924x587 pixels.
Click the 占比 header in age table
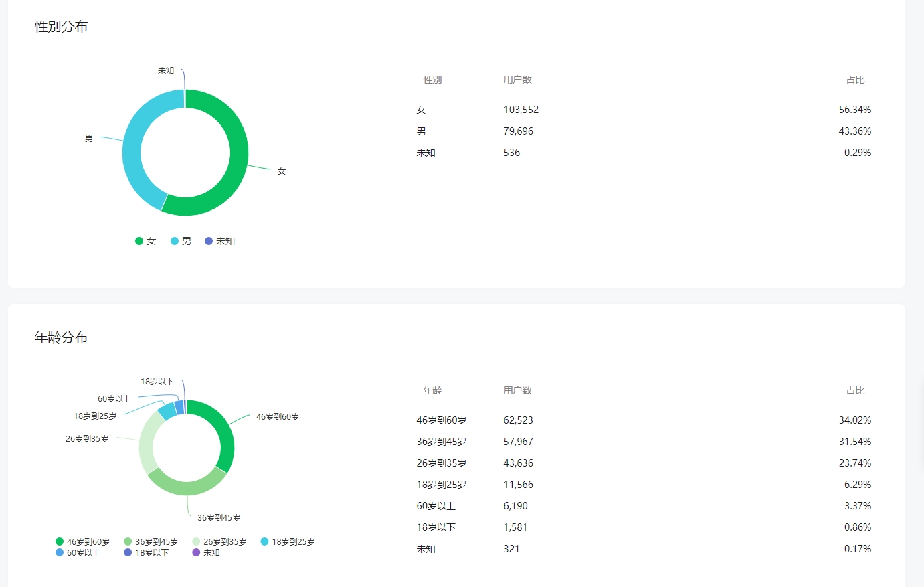[x=856, y=390]
